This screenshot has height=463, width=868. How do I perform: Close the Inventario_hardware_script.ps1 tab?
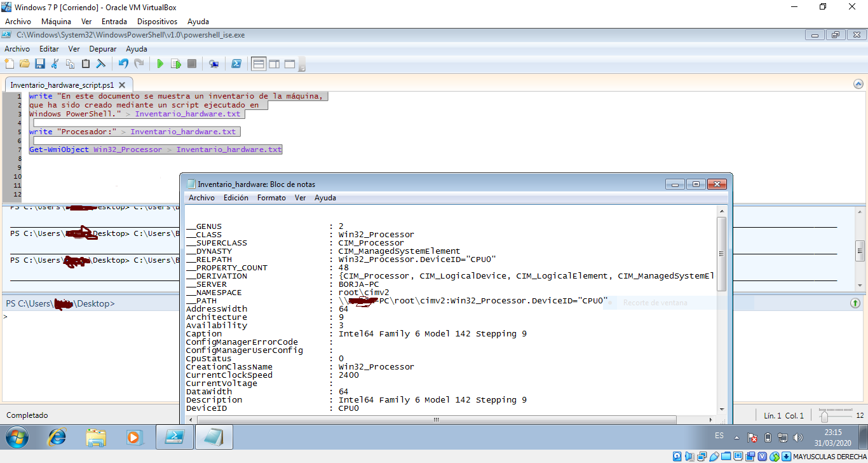[x=122, y=85]
